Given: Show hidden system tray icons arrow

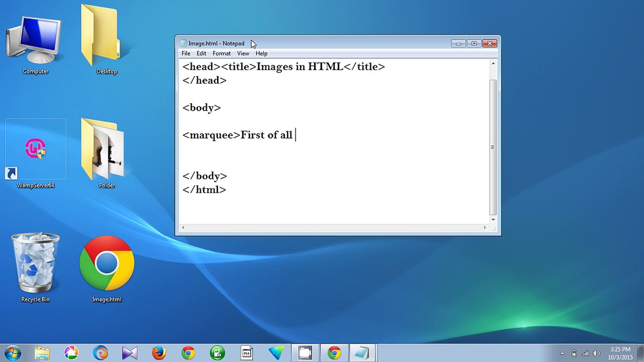Looking at the screenshot, I should pyautogui.click(x=562, y=353).
